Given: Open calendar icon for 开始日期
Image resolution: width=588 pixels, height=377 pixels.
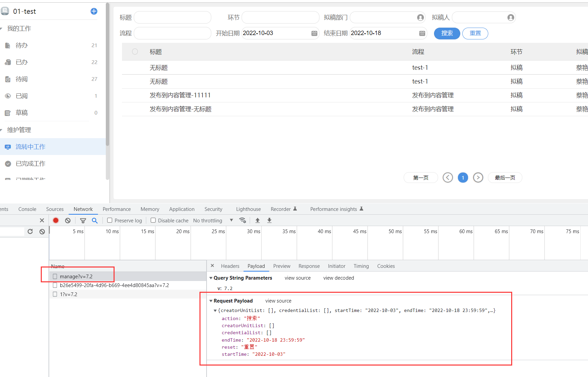Looking at the screenshot, I should point(314,33).
